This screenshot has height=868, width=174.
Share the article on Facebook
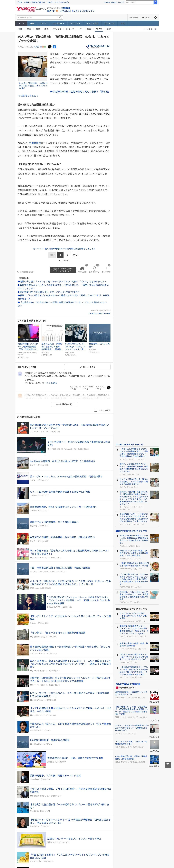pyautogui.click(x=54, y=47)
